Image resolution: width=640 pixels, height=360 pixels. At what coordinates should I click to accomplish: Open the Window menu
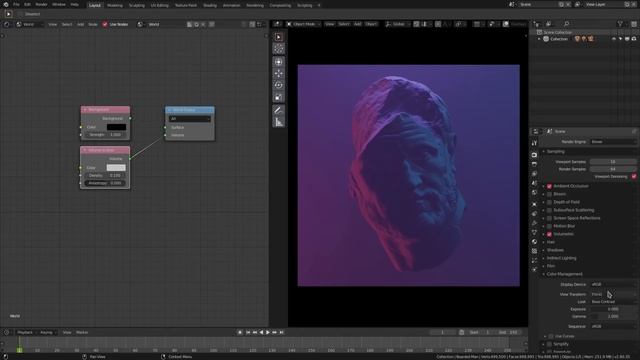pos(59,4)
